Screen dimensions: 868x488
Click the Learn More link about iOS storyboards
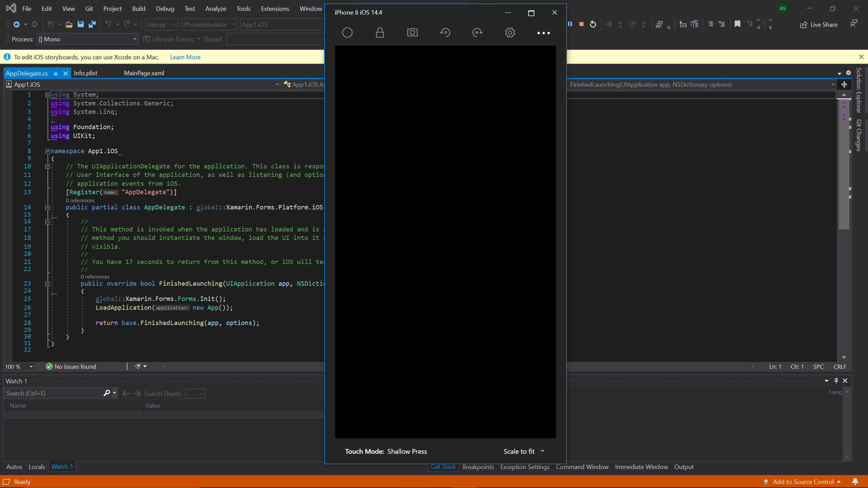coord(185,57)
